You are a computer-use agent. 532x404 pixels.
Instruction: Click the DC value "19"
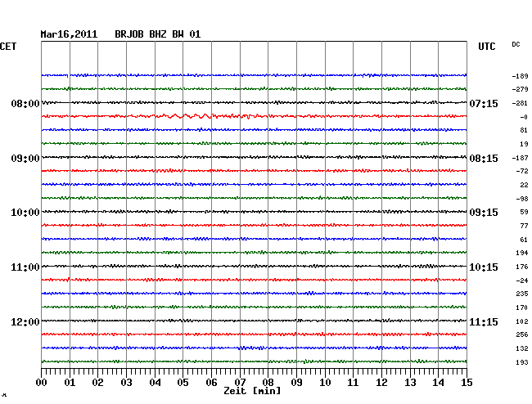(524, 145)
